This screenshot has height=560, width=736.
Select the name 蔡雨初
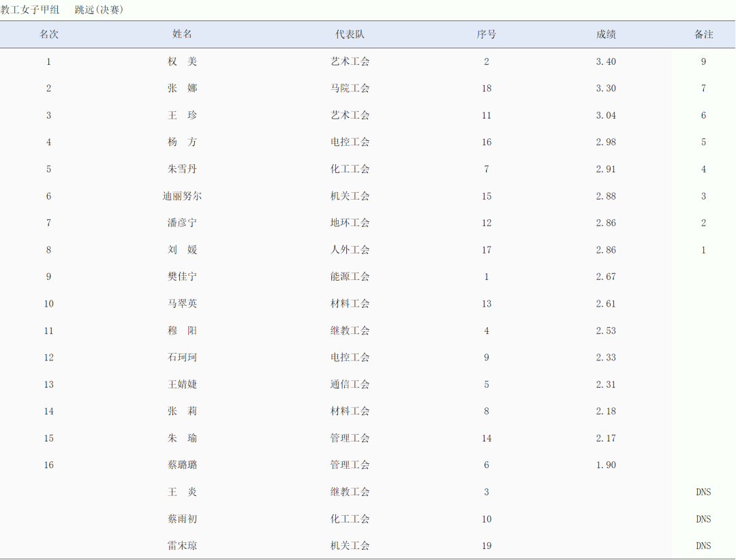pos(182,519)
